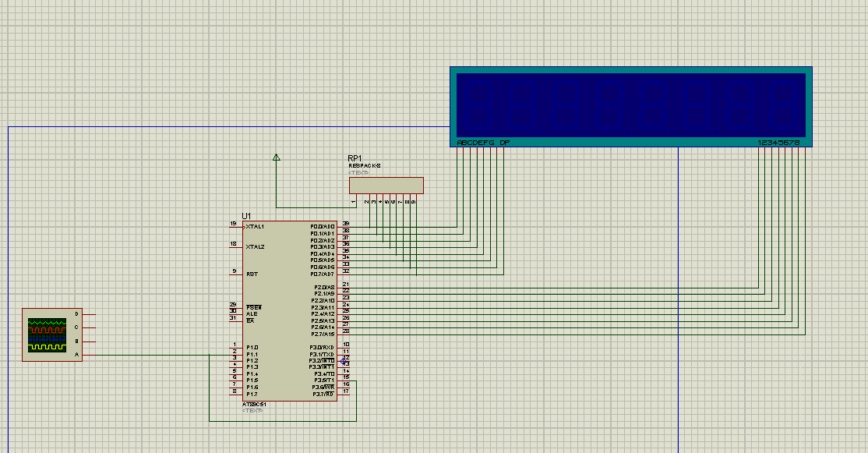Click the P0.3/AD3 pin label
This screenshot has width=868, height=453.
point(322,247)
